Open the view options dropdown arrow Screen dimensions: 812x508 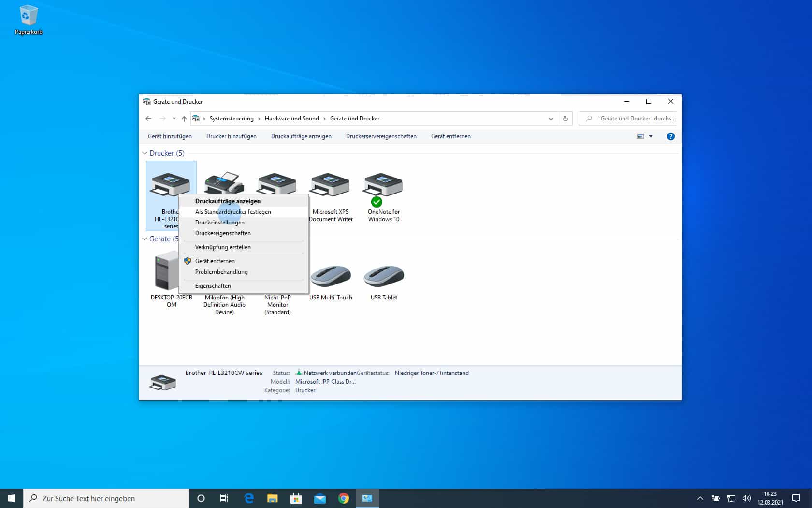coord(651,136)
